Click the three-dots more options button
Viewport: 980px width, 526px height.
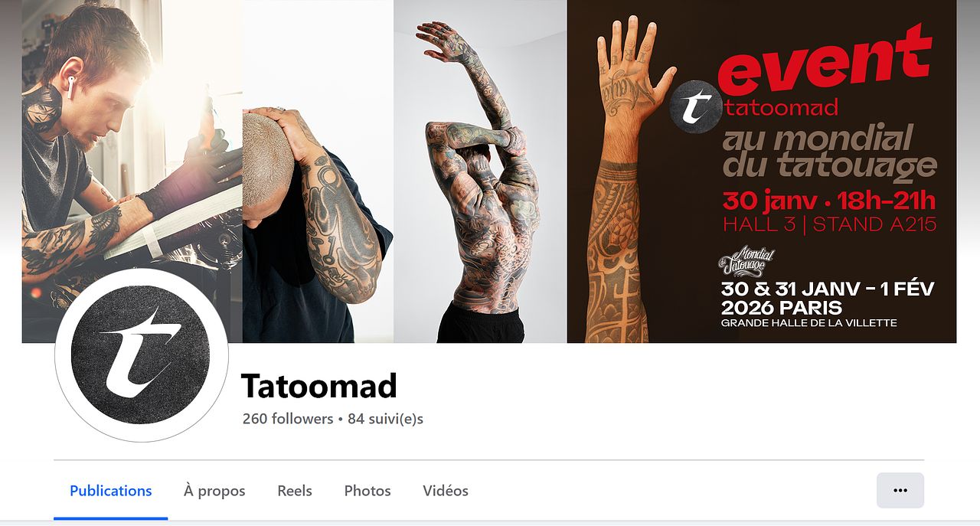900,490
